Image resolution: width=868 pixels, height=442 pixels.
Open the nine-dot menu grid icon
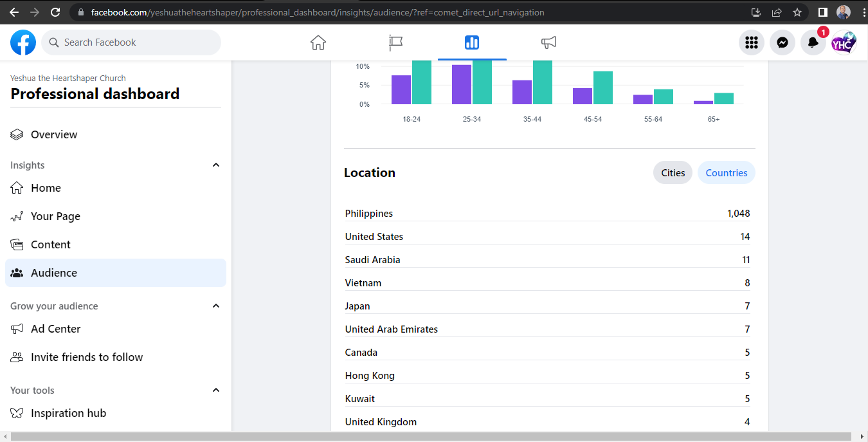click(752, 42)
